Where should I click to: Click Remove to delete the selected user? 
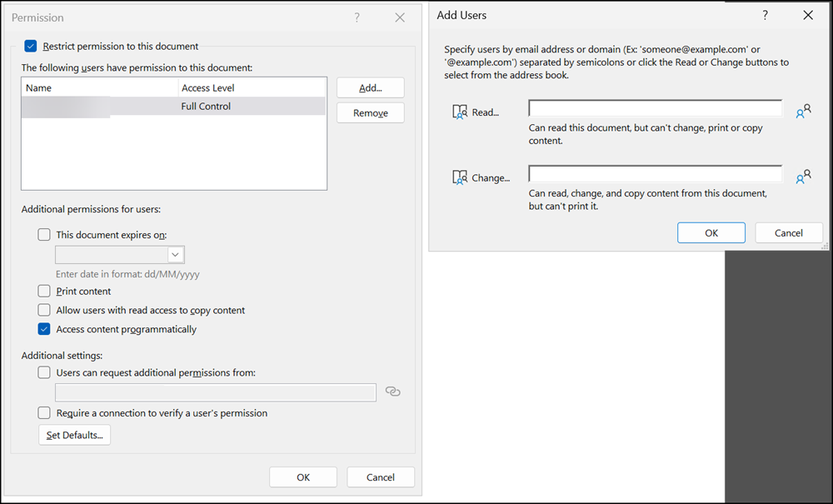(370, 112)
